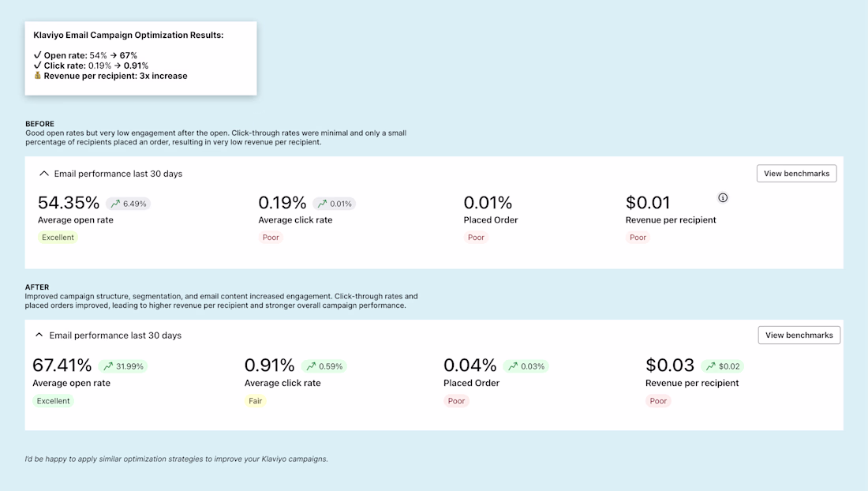The height and width of the screenshot is (491, 868).
Task: Click the 6.49% open rate trend badge
Action: coord(128,204)
